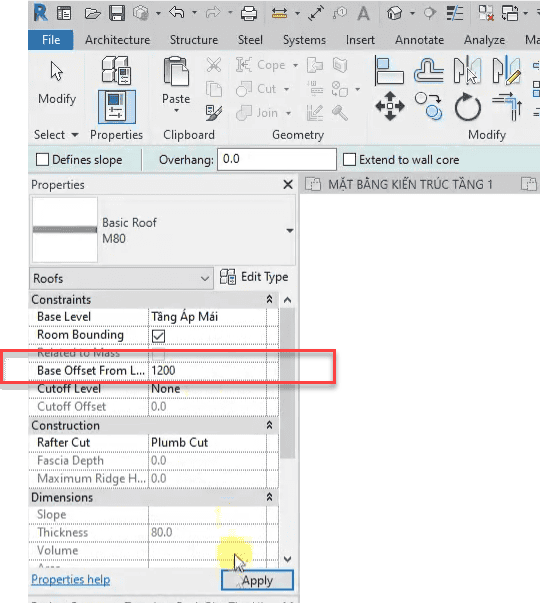Uncheck the Room Bounding checkbox
The image size is (540, 603).
pos(158,336)
